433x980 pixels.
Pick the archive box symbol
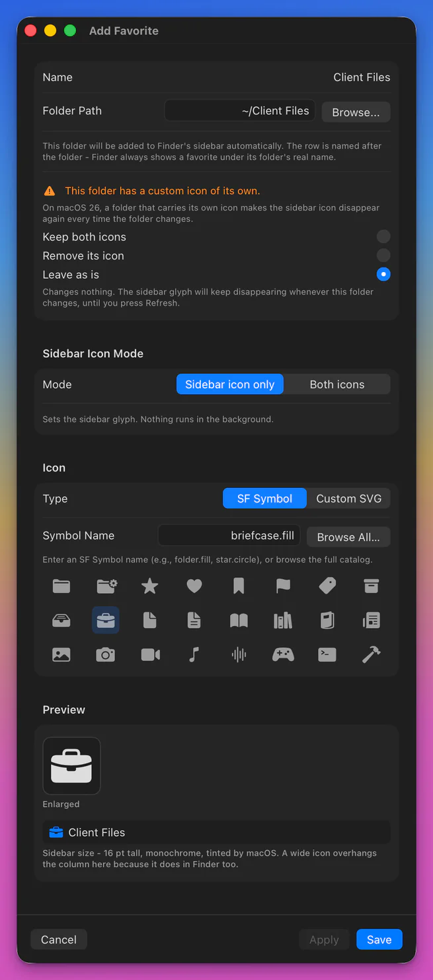click(372, 586)
